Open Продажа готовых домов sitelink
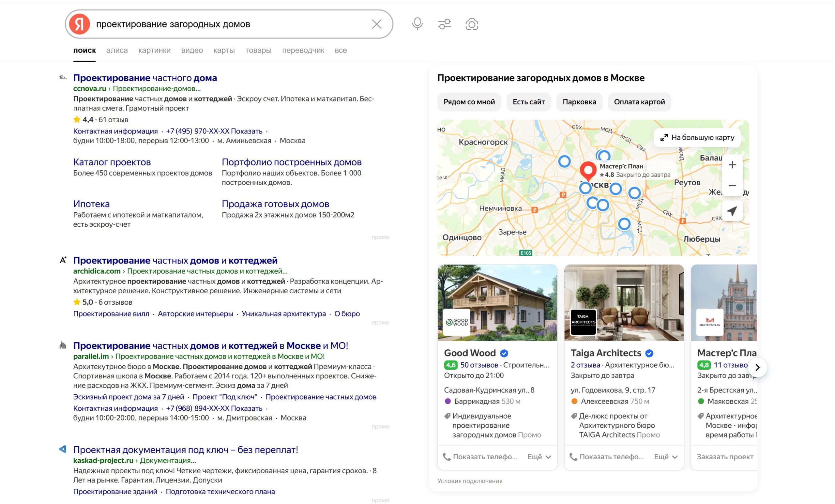The height and width of the screenshot is (504, 835). pos(275,204)
